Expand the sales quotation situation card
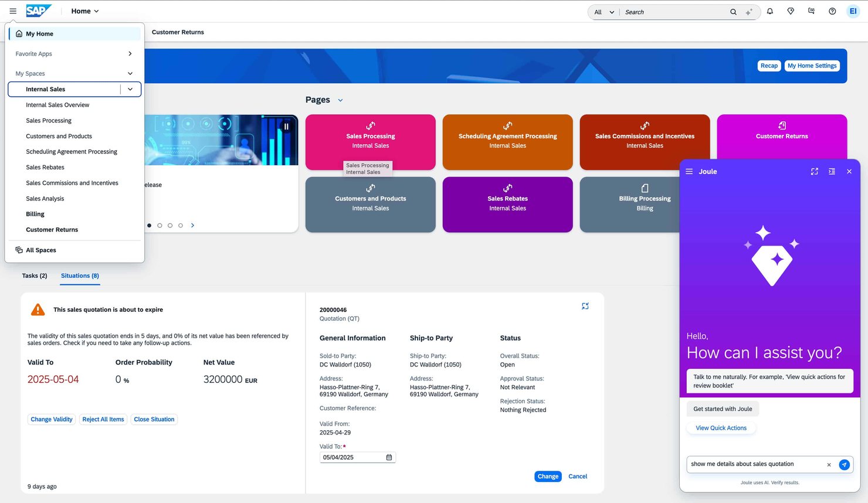 point(585,305)
